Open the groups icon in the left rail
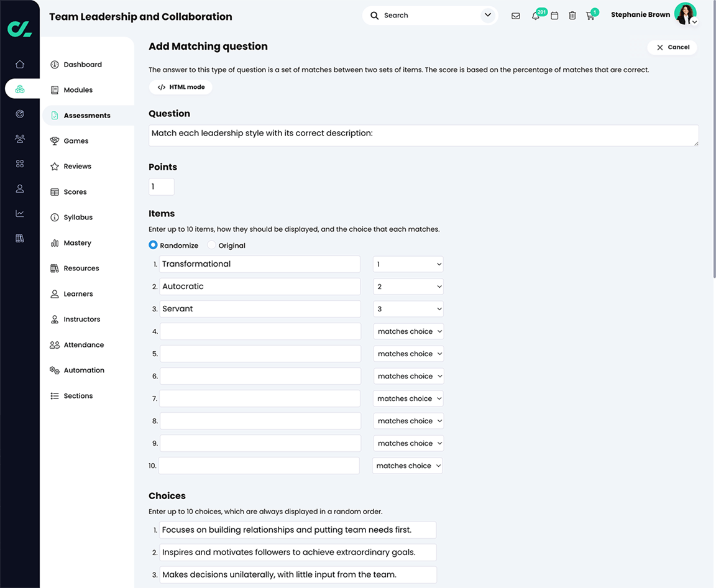This screenshot has height=588, width=716. pos(19,139)
